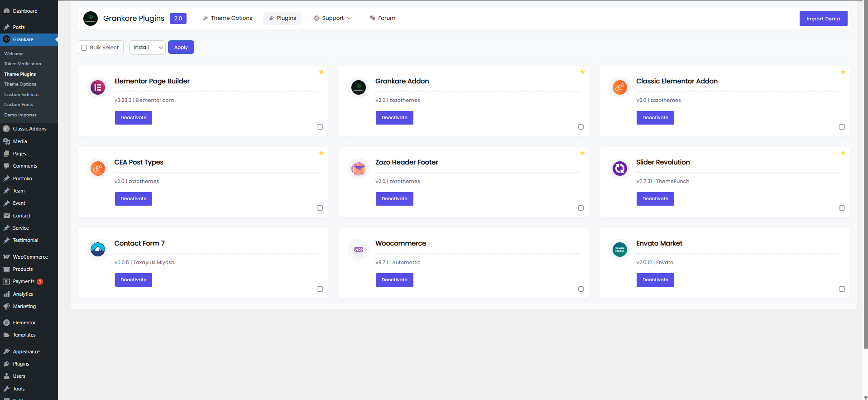Click the Media icon in sidebar
The height and width of the screenshot is (400, 868).
(x=6, y=141)
